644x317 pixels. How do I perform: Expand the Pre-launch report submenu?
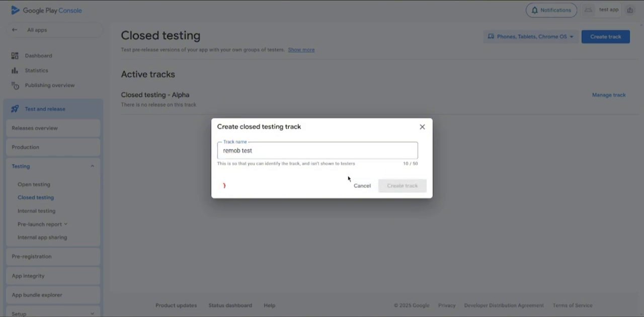[65, 224]
